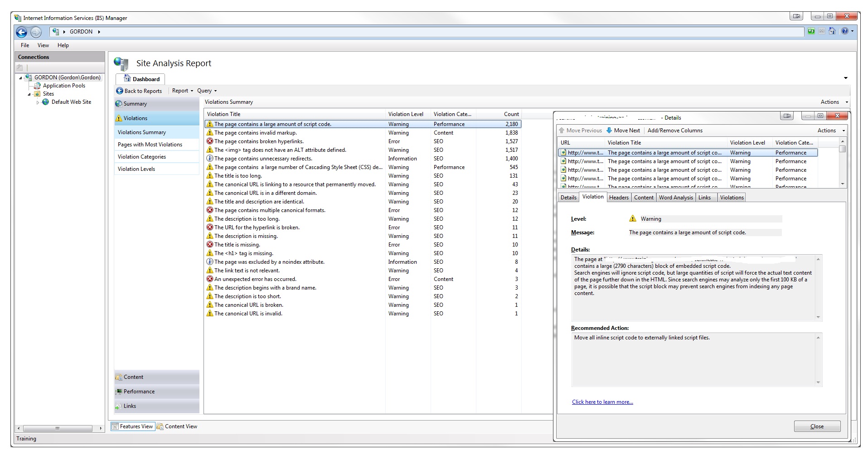
Task: Open the Content section in sidebar
Action: tap(157, 377)
